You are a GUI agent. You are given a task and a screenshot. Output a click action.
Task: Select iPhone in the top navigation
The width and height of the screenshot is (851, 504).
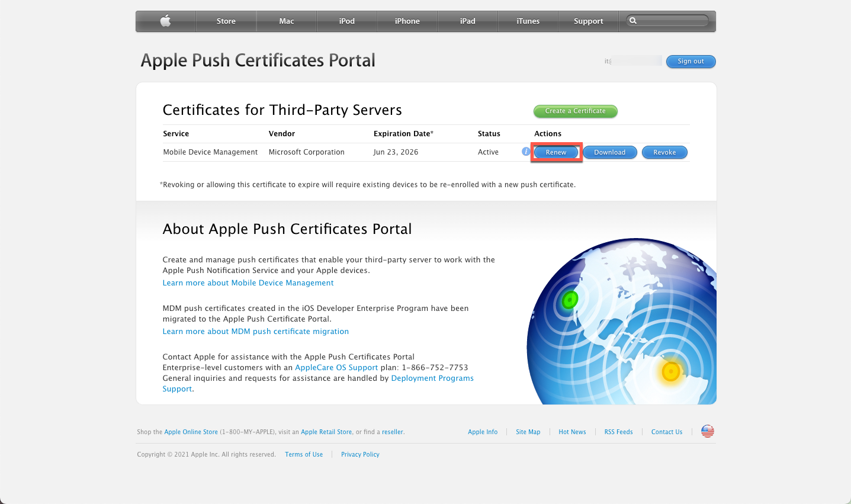click(407, 21)
